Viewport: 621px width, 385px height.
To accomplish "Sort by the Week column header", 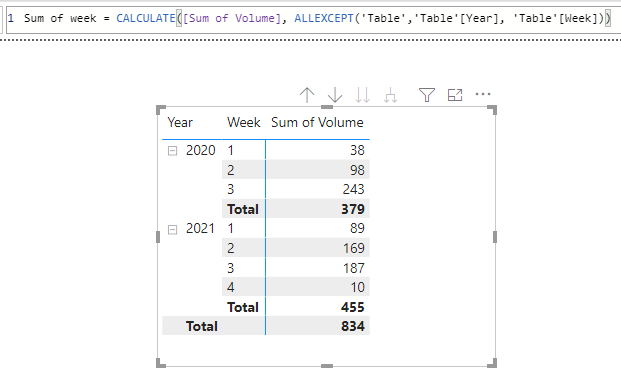I will (244, 122).
